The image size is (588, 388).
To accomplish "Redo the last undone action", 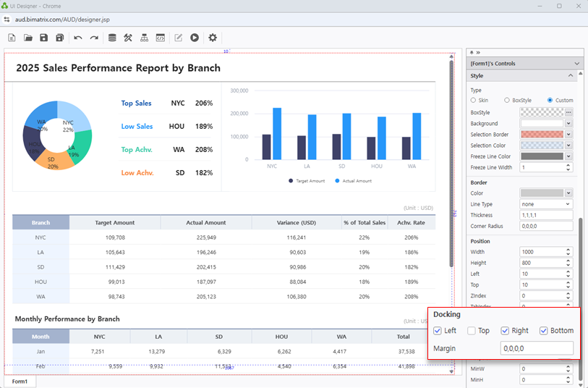I will coord(94,38).
